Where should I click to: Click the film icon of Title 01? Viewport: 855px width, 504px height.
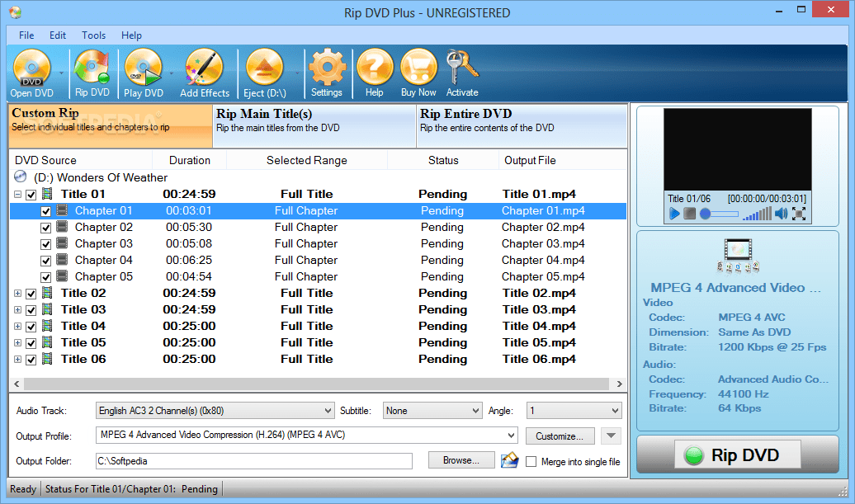(x=47, y=193)
